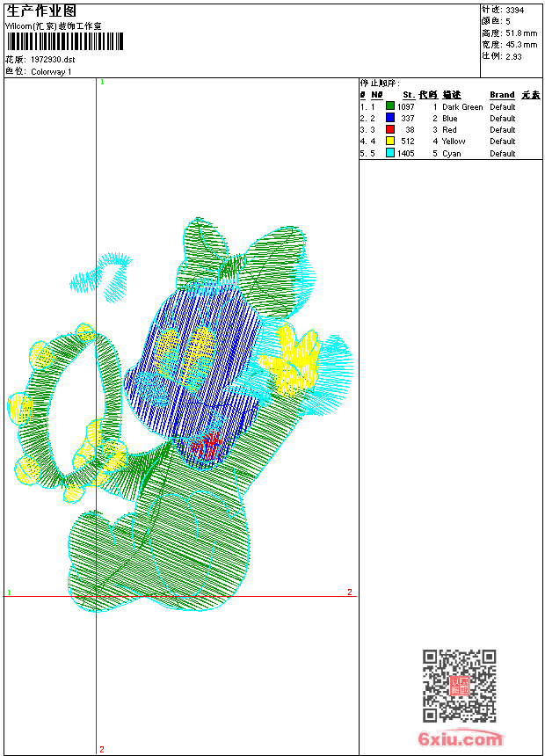Click the barcode in the header

[x=65, y=41]
